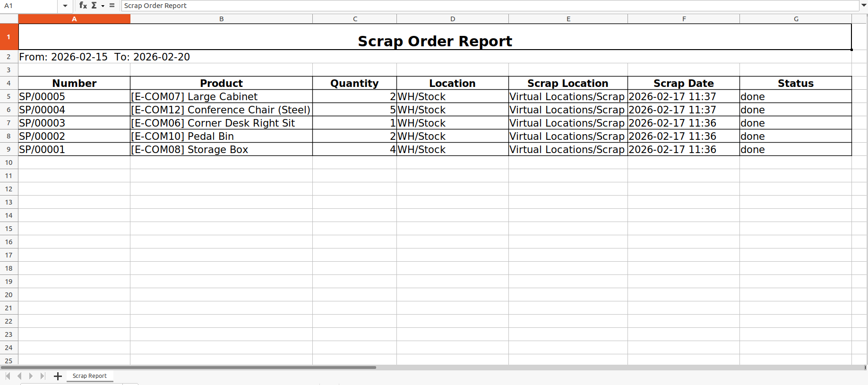This screenshot has height=385, width=868.
Task: Click the Scrap Date heading cell
Action: click(x=684, y=83)
